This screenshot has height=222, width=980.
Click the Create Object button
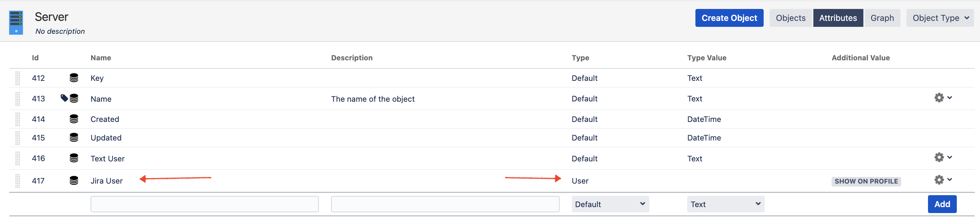coord(729,18)
